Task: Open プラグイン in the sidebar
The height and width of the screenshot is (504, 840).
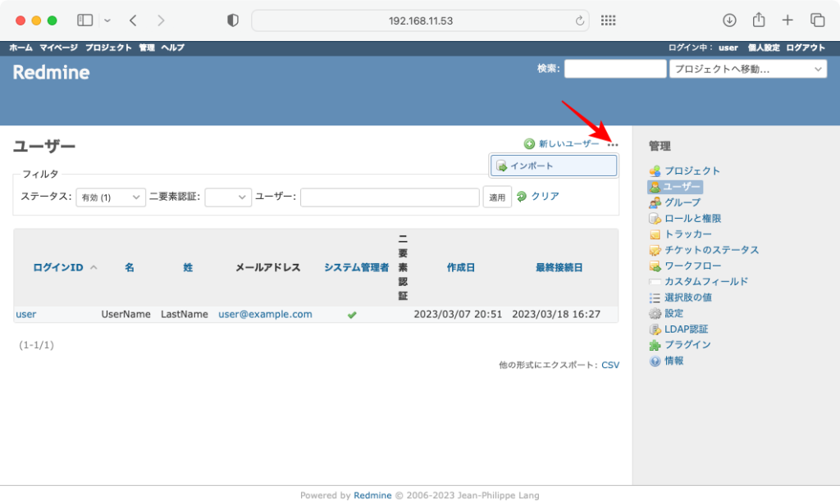Action: pos(687,344)
